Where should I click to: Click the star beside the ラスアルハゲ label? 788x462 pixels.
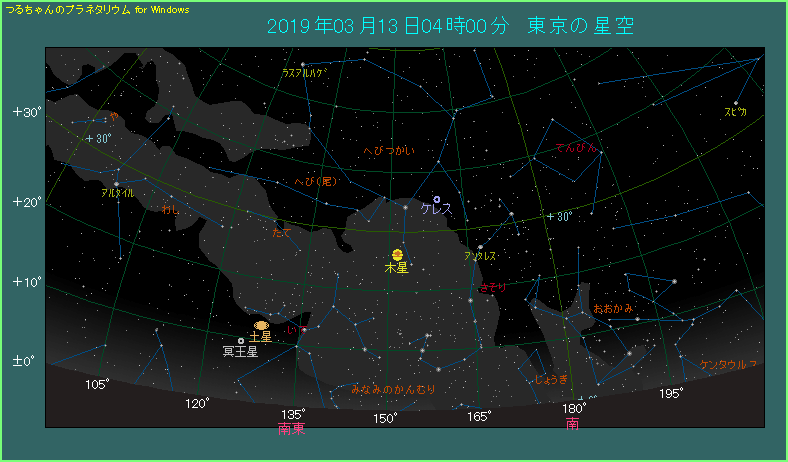303,65
